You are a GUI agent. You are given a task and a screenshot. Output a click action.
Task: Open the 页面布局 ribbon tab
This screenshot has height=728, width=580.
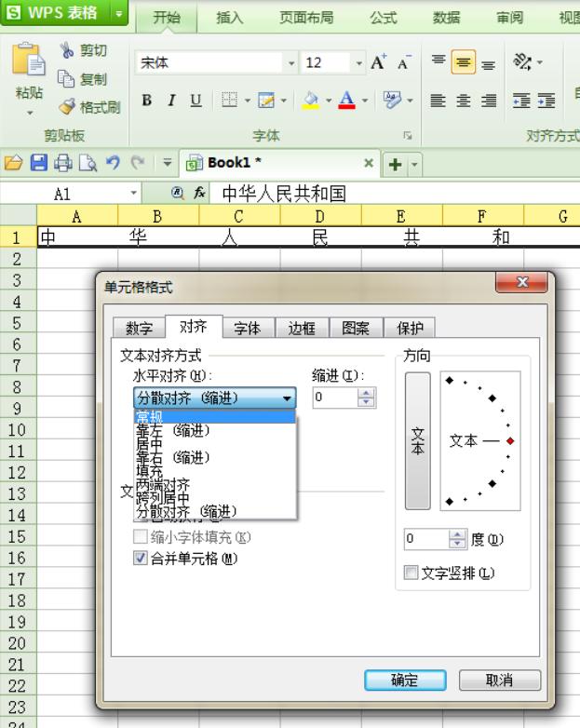pyautogui.click(x=306, y=18)
